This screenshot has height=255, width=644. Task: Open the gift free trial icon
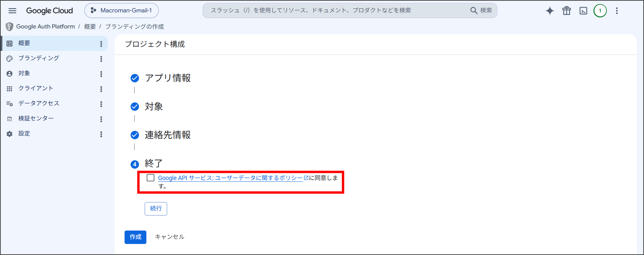point(566,11)
